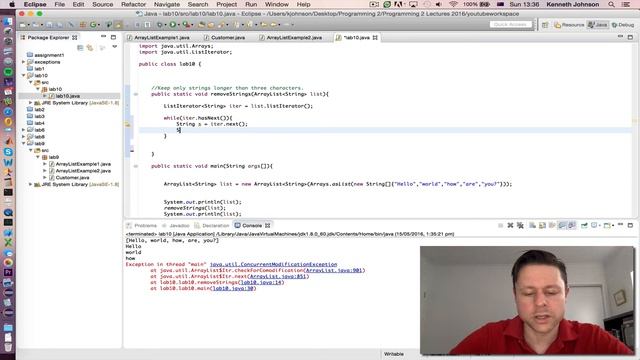The height and width of the screenshot is (360, 640).
Task: Follow the lab10.java:30 stack trace link
Action: pos(233,289)
